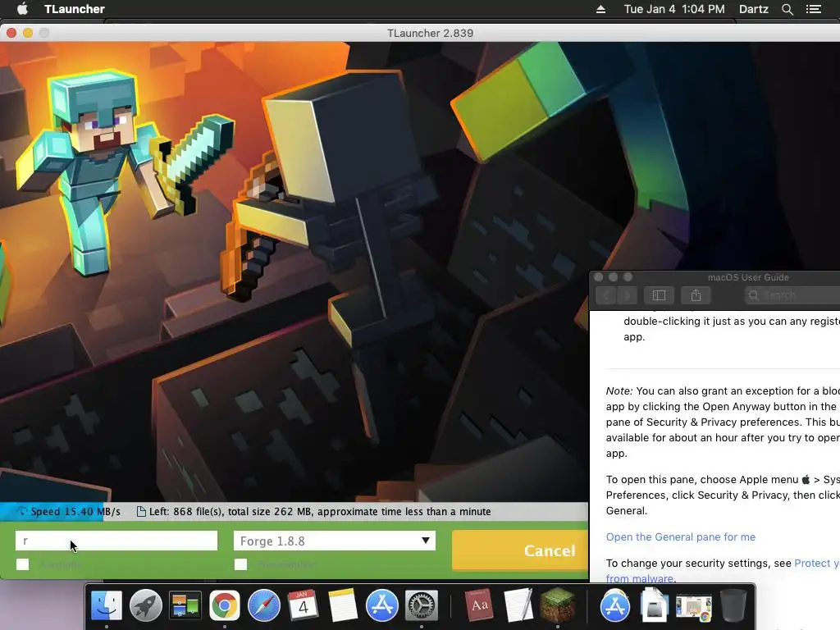Go forward in macOS User Guide window
The image size is (840, 630).
[x=627, y=295]
